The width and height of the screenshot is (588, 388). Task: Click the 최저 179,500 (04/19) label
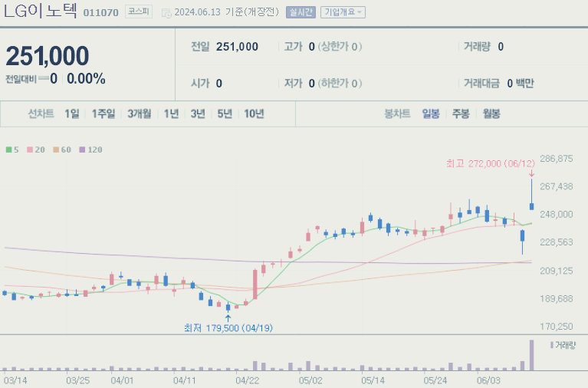[x=228, y=328]
